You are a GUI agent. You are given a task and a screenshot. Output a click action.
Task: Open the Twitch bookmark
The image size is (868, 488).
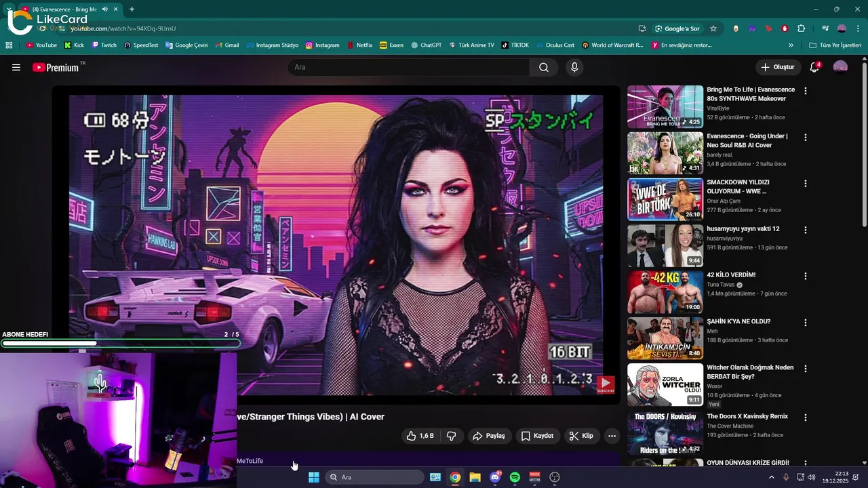coord(104,45)
